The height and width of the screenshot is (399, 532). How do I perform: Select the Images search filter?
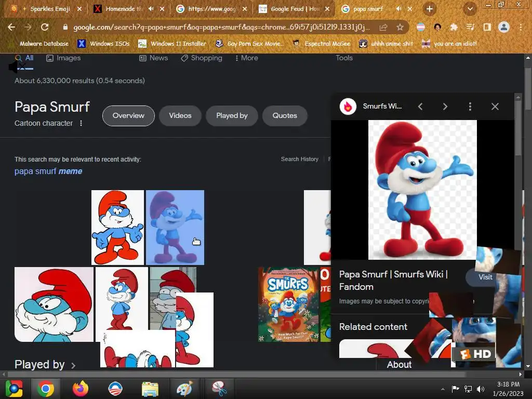(x=63, y=58)
